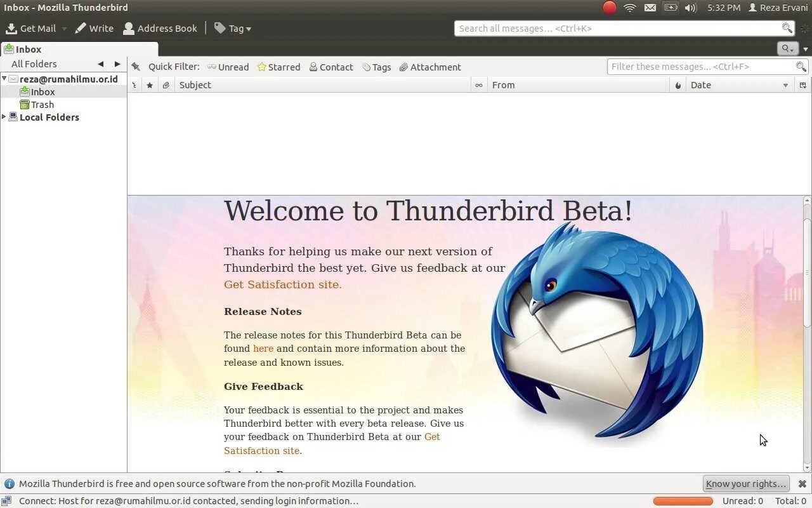The height and width of the screenshot is (508, 812).
Task: Dismiss the Mozilla notification bar
Action: pyautogui.click(x=802, y=484)
